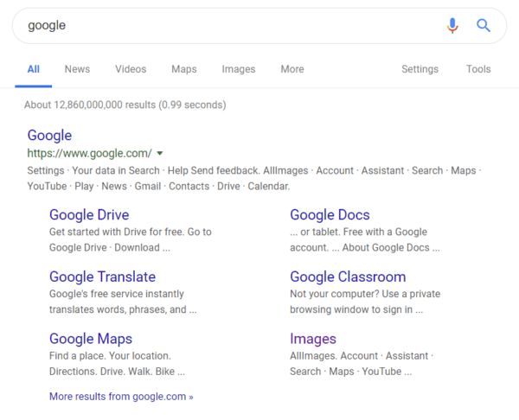The width and height of the screenshot is (519, 420).
Task: Click inside the search box containing 'google'
Action: pos(225,26)
